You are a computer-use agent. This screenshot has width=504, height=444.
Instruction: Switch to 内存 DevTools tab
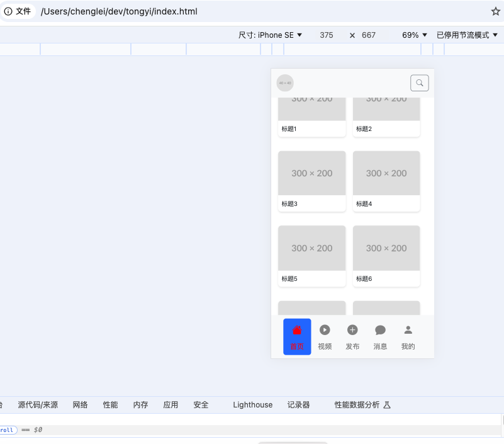(140, 405)
